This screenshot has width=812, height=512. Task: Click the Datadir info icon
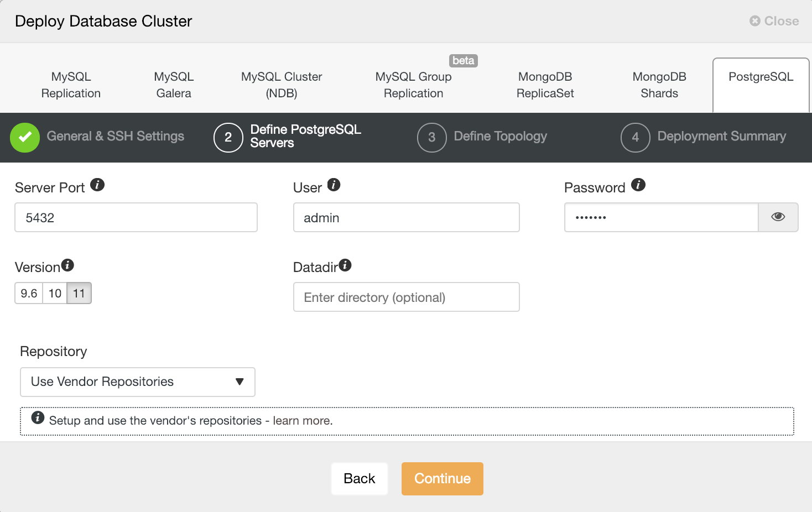[345, 265]
